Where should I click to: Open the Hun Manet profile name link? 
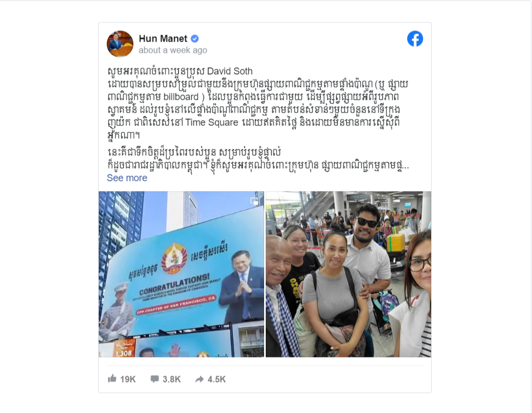tap(163, 39)
